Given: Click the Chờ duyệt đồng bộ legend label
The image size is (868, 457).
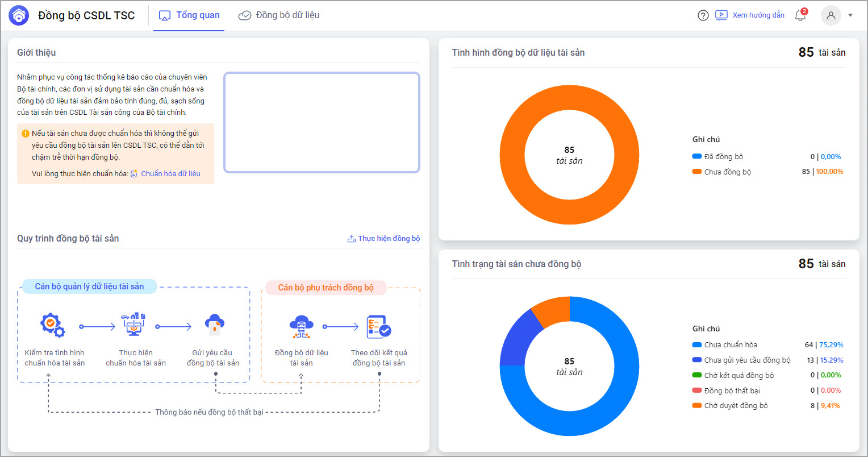Looking at the screenshot, I should click(x=736, y=406).
